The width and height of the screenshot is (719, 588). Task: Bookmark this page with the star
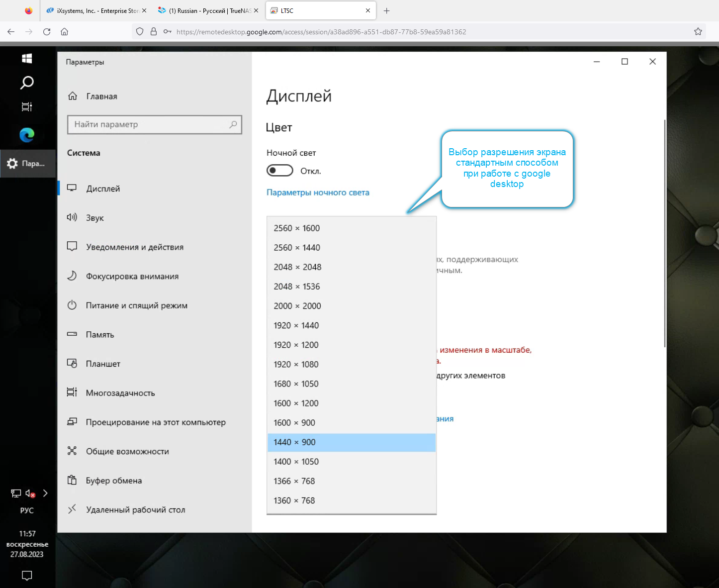pos(698,32)
